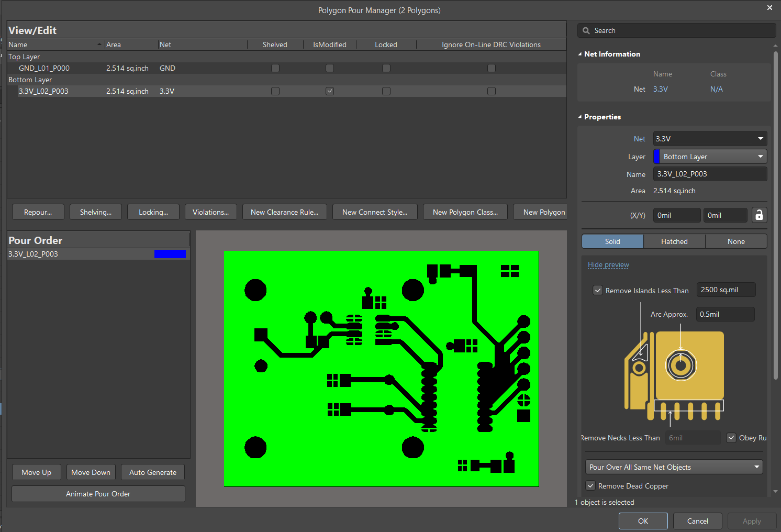Switch fill mode to Solid
This screenshot has width=781, height=532.
point(612,241)
